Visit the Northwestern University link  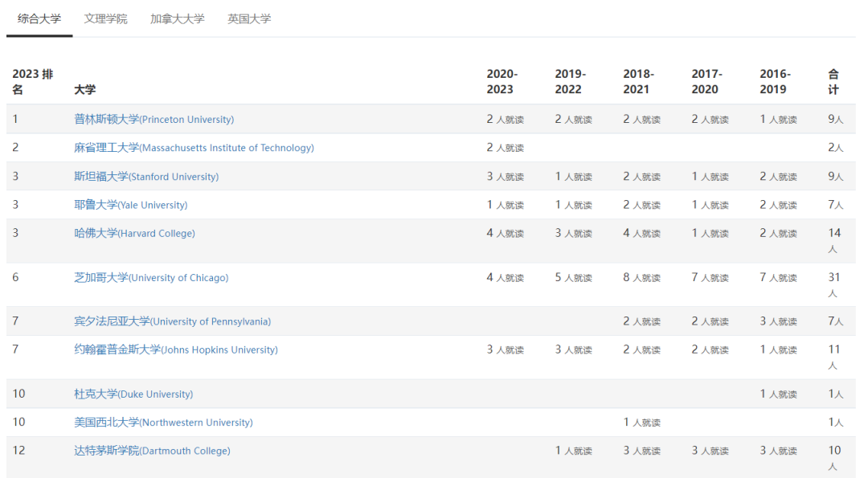click(x=163, y=422)
